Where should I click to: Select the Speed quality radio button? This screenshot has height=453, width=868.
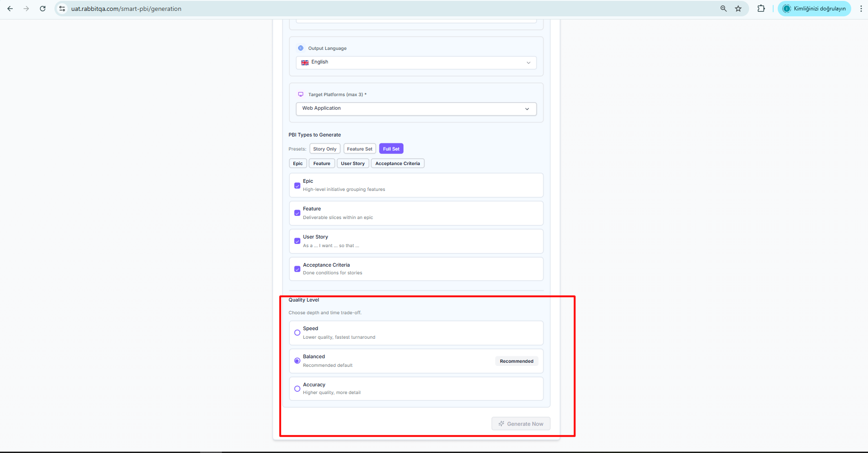297,333
